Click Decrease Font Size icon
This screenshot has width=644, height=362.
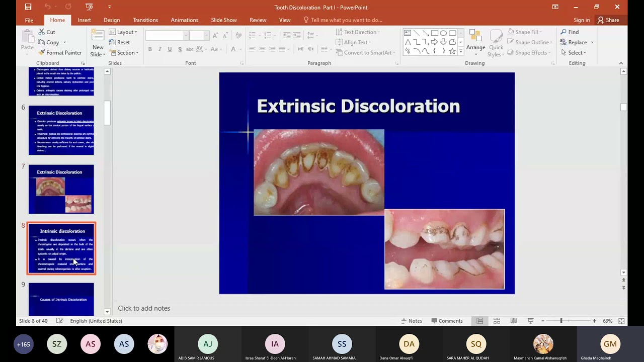225,35
